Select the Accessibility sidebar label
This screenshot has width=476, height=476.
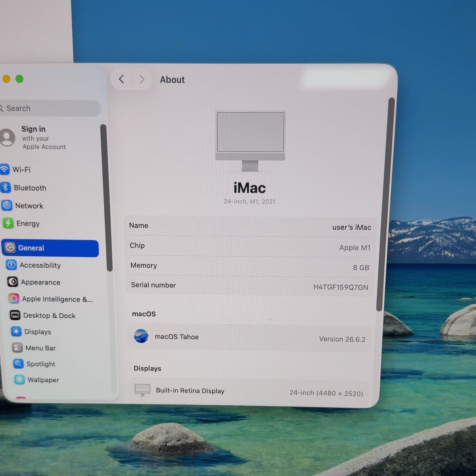tap(40, 265)
